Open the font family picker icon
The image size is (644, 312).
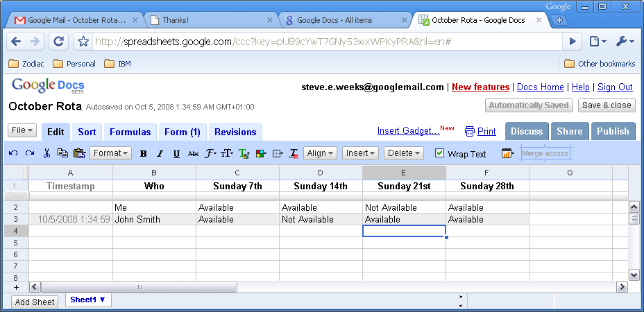tap(211, 153)
